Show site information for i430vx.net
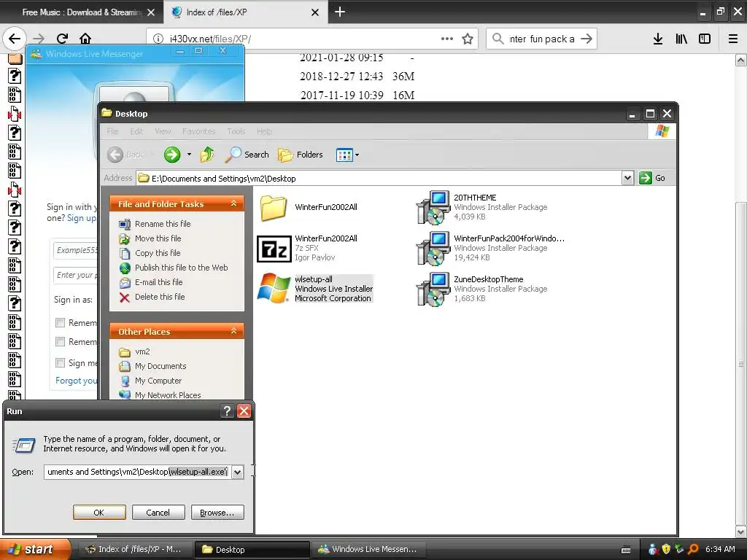The width and height of the screenshot is (747, 560). coord(158,39)
